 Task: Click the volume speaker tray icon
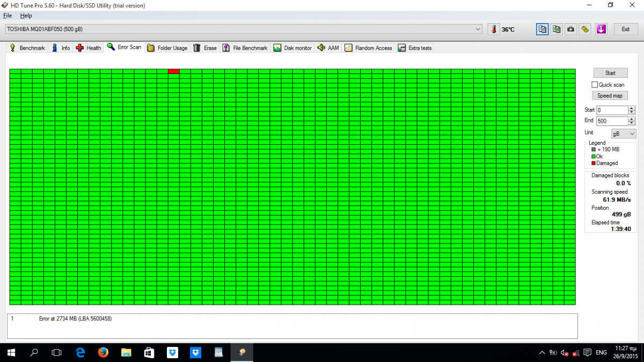pos(565,353)
